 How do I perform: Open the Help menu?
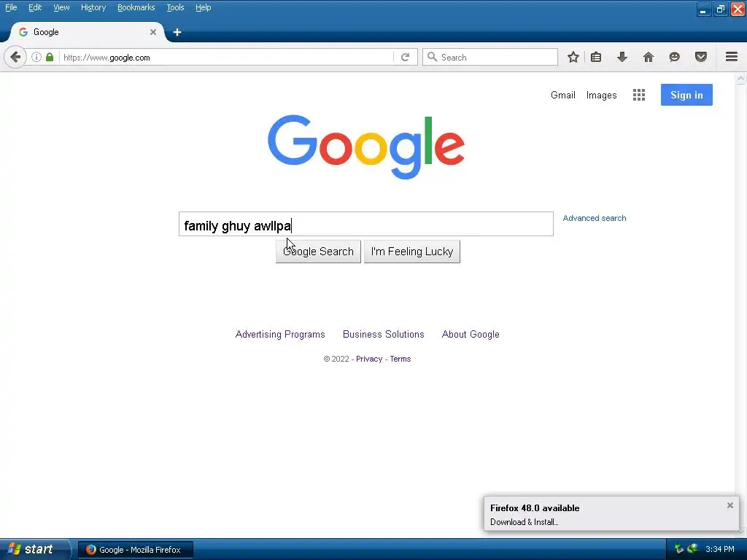point(204,7)
